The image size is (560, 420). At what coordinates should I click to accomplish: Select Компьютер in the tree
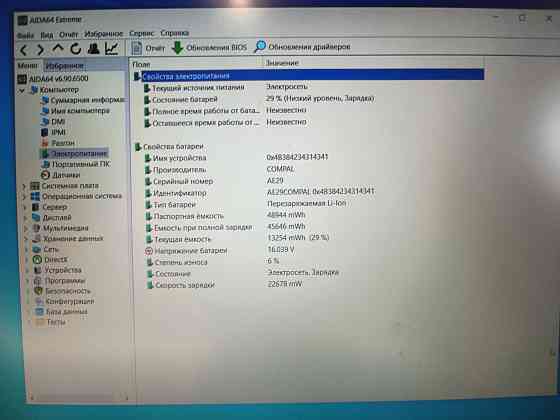coord(59,90)
